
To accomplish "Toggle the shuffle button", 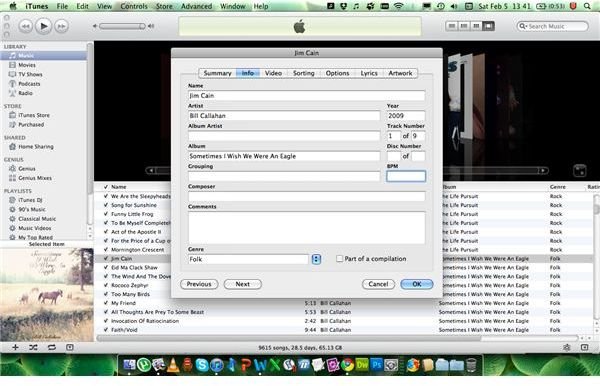I will click(x=33, y=347).
